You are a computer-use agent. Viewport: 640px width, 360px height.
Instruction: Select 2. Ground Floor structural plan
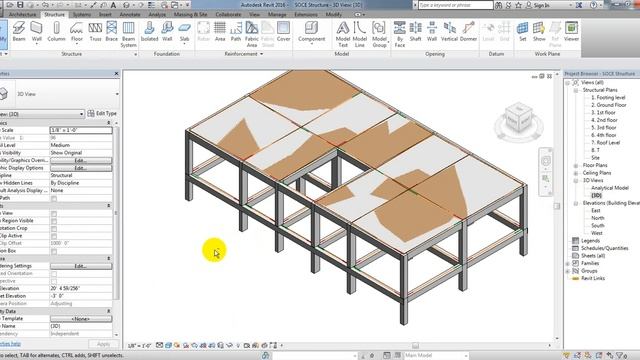tap(609, 105)
